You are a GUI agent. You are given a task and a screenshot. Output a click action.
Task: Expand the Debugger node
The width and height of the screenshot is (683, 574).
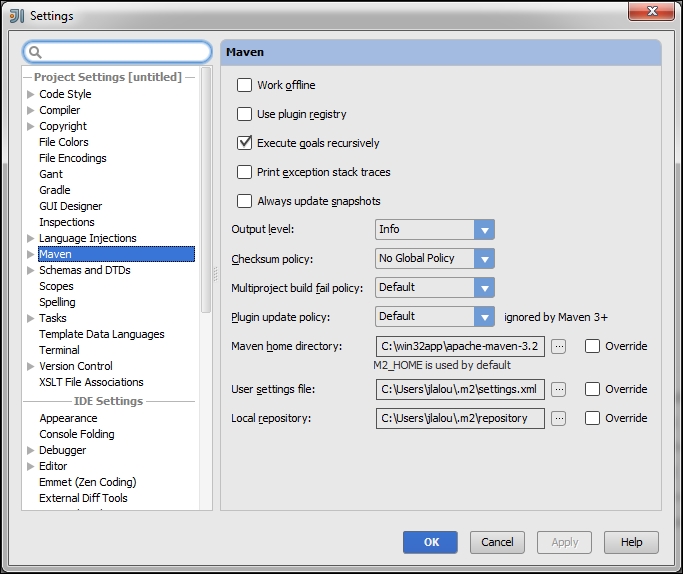30,450
